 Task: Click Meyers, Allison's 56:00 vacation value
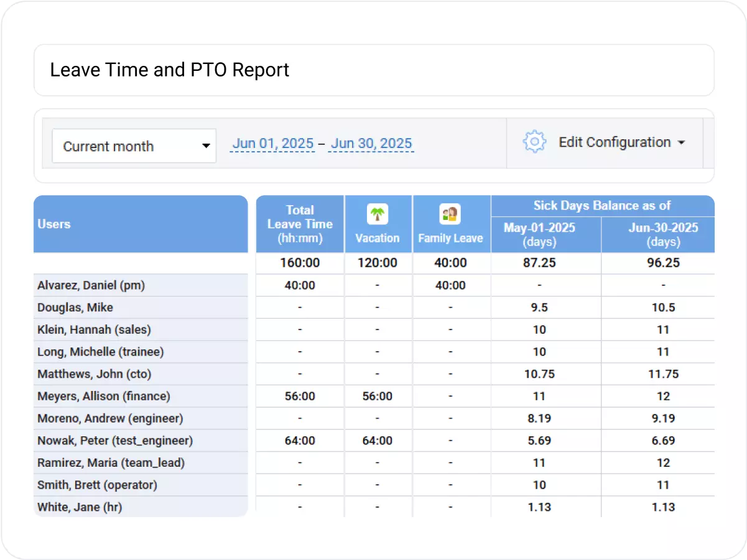tap(378, 396)
